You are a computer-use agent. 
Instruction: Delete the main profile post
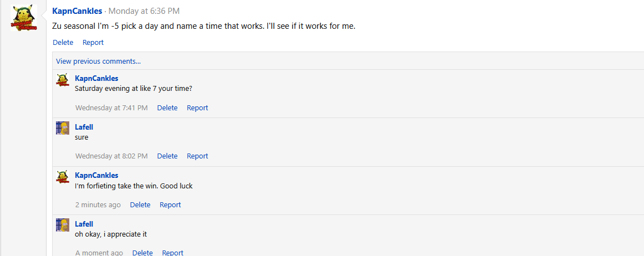coord(63,42)
